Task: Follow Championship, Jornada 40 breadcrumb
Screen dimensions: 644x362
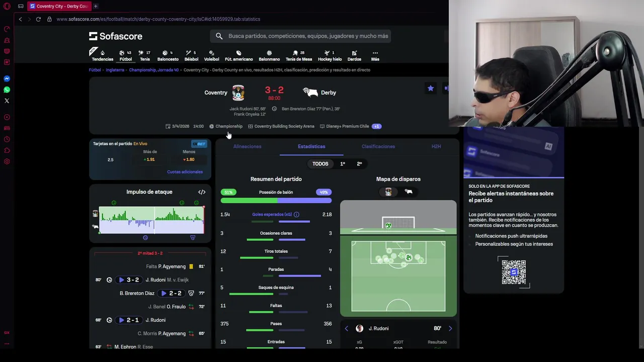Action: coord(153,70)
